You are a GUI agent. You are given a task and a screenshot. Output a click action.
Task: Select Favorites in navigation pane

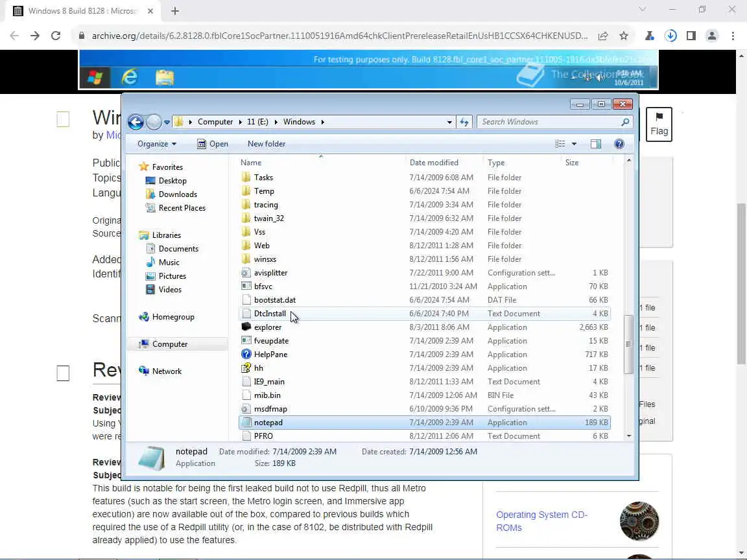[x=161, y=167]
